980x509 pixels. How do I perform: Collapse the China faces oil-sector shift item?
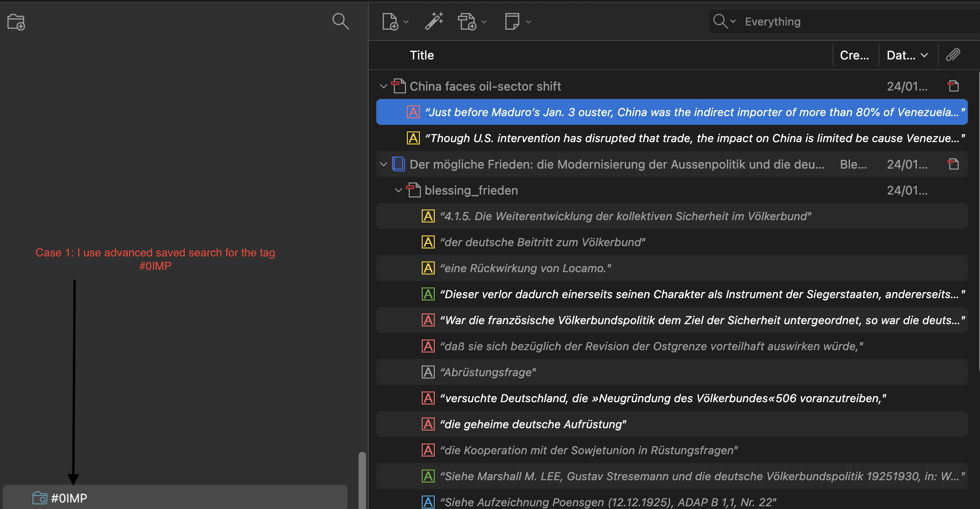[384, 86]
